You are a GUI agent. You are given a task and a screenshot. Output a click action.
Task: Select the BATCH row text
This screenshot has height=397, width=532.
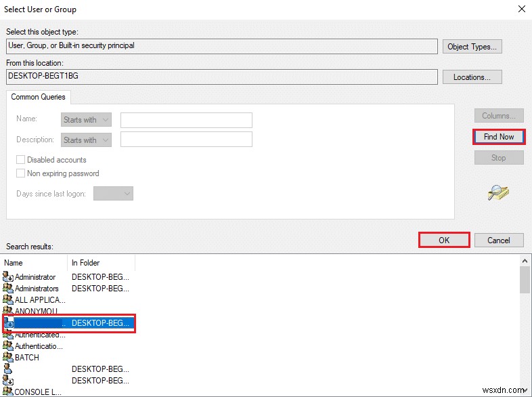click(27, 358)
